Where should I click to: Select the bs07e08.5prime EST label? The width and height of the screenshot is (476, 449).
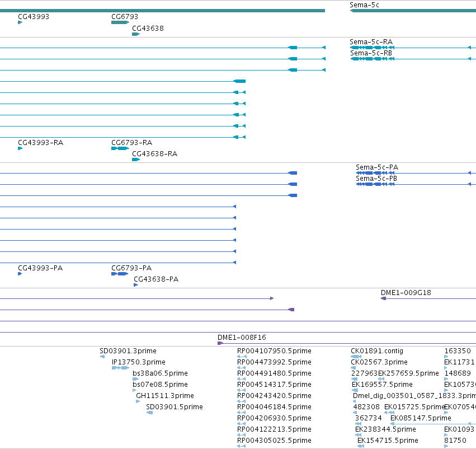coord(161,385)
